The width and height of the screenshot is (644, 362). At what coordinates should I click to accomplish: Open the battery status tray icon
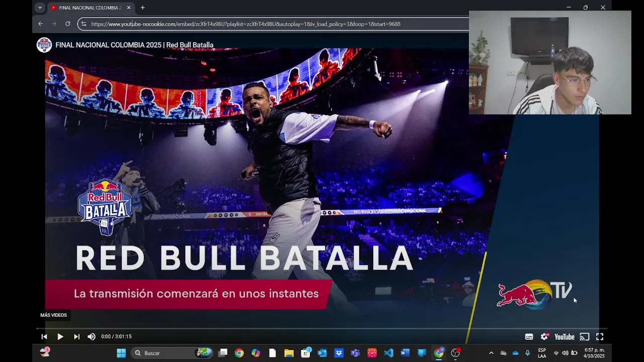[x=574, y=353]
